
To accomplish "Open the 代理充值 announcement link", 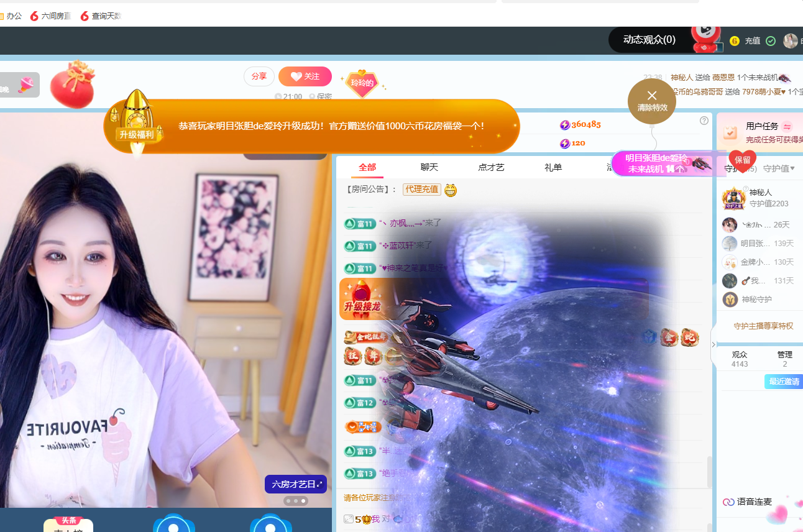I will tap(421, 190).
